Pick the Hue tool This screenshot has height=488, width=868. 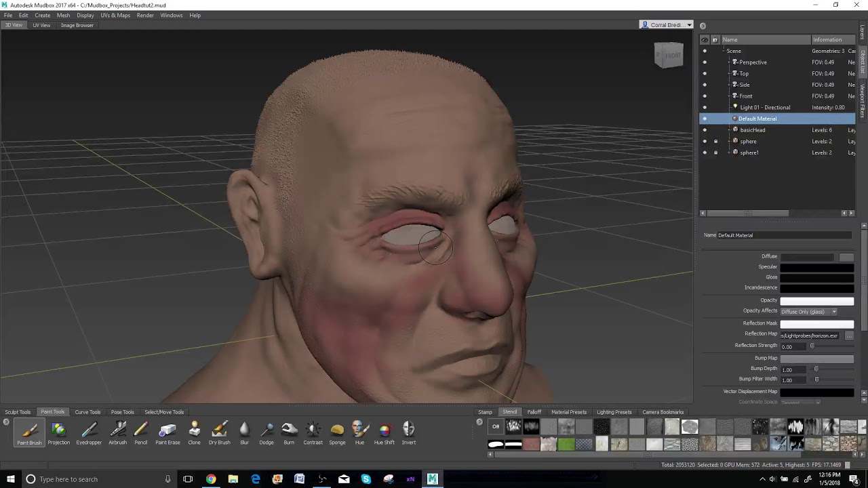coord(359,433)
